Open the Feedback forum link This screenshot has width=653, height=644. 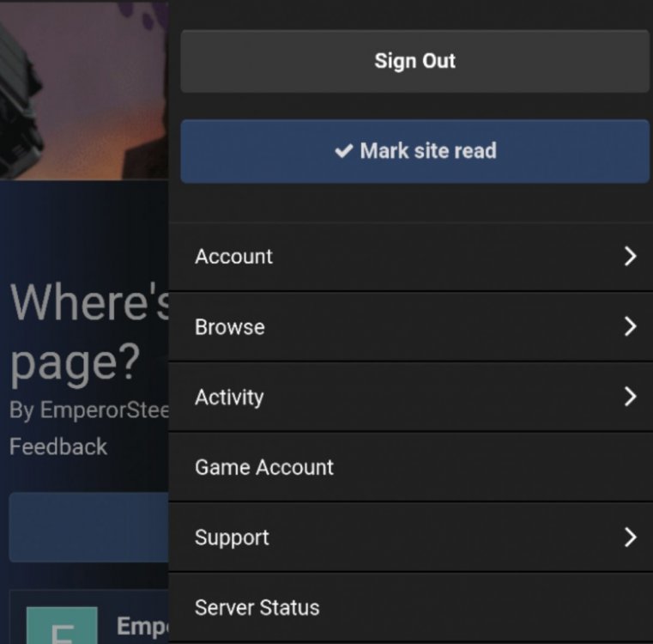click(x=58, y=447)
